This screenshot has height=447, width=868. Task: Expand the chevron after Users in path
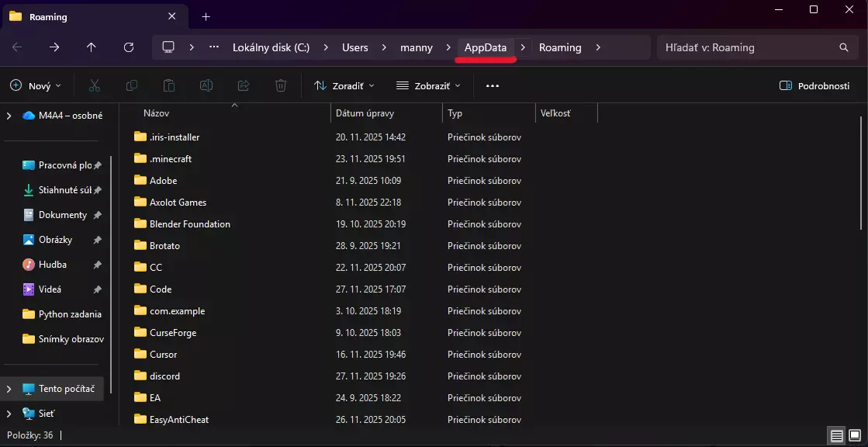[384, 47]
